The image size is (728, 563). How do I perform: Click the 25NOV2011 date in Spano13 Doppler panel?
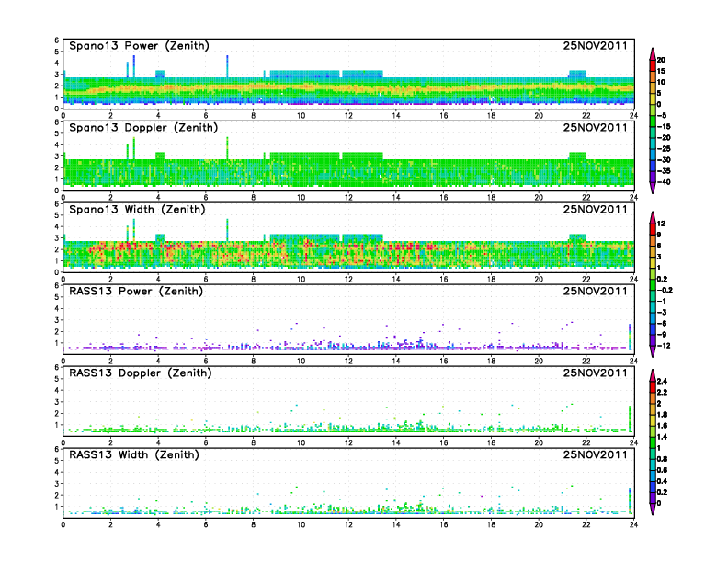pyautogui.click(x=596, y=128)
